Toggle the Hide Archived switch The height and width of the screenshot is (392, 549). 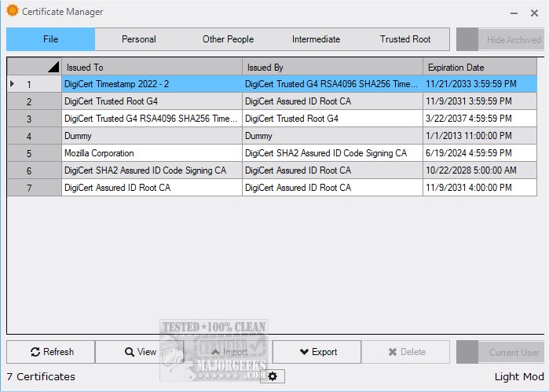[x=500, y=40]
